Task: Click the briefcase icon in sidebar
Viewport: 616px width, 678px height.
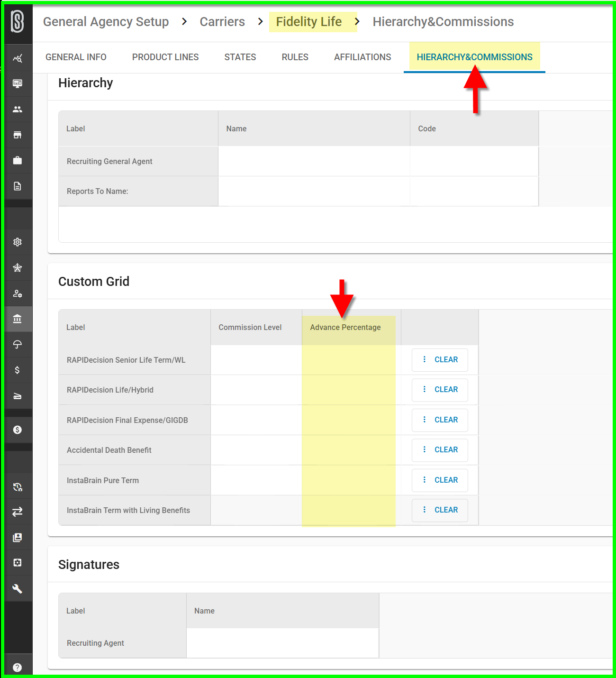Action: tap(18, 160)
